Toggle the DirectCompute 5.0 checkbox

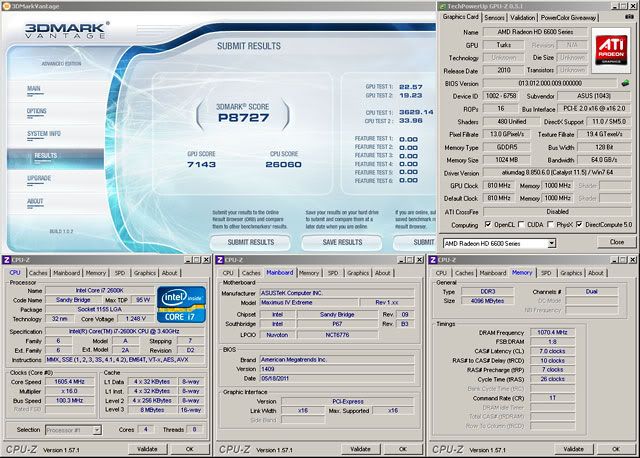click(579, 225)
